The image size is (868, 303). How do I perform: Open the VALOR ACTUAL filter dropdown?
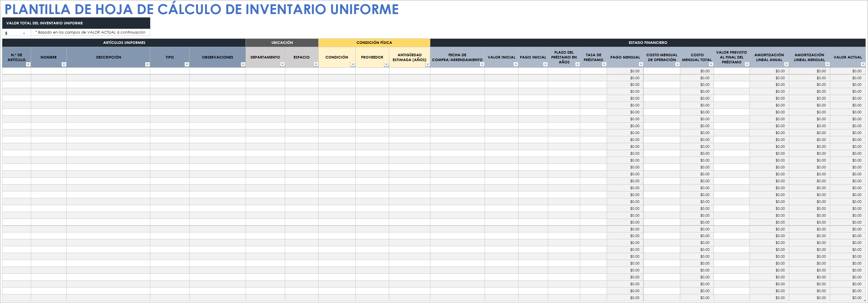[x=863, y=64]
